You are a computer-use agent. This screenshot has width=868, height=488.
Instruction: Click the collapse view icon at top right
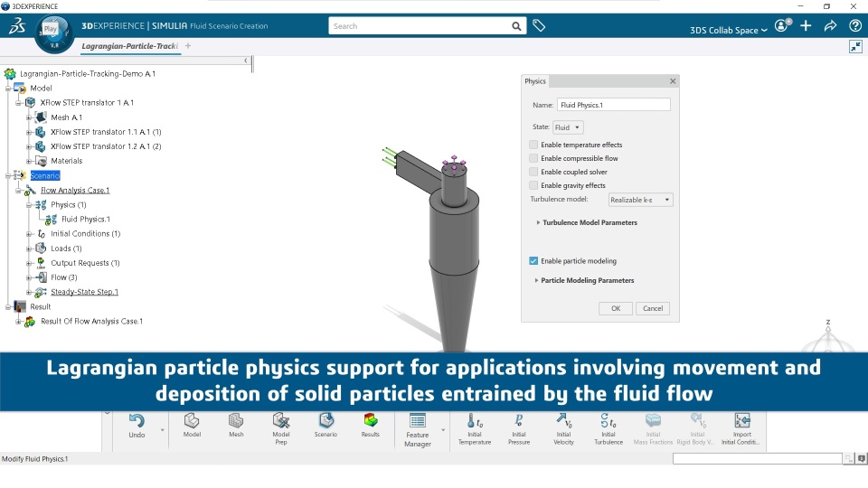point(855,46)
